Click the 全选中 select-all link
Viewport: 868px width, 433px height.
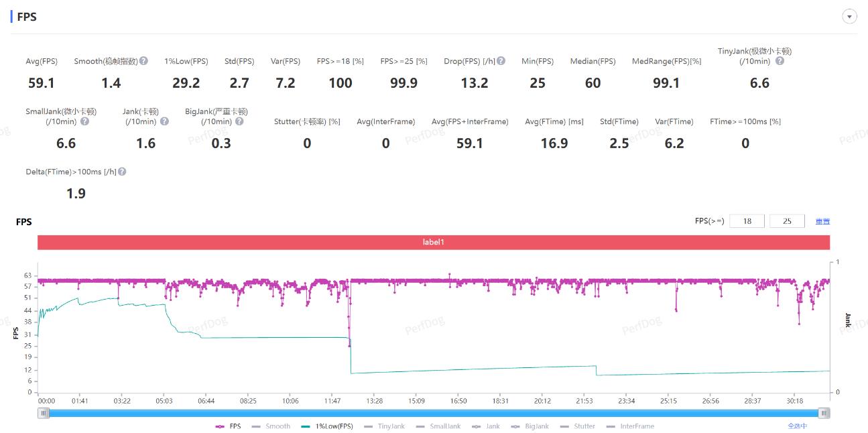pos(797,426)
